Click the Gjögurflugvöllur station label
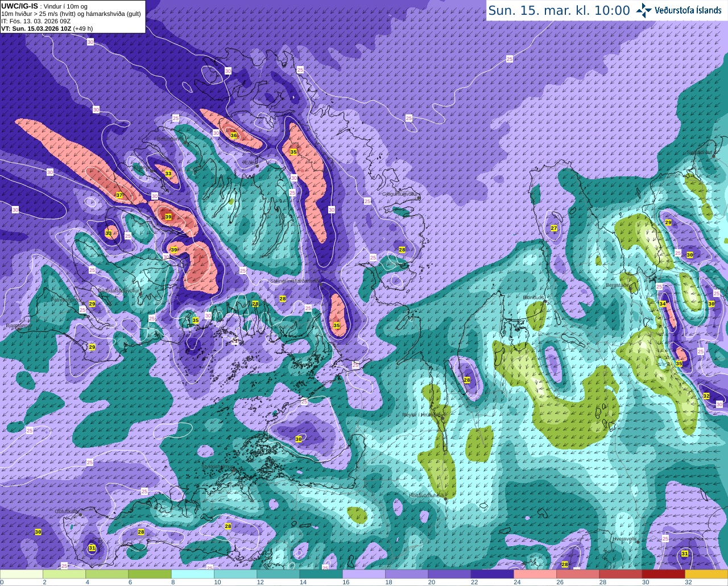Image resolution: width=728 pixels, height=586 pixels. [x=402, y=194]
